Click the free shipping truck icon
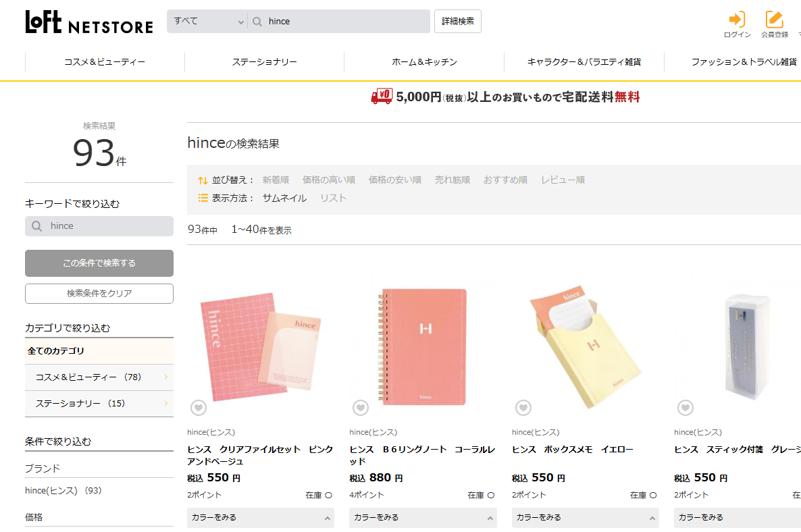This screenshot has width=801, height=532. (382, 96)
